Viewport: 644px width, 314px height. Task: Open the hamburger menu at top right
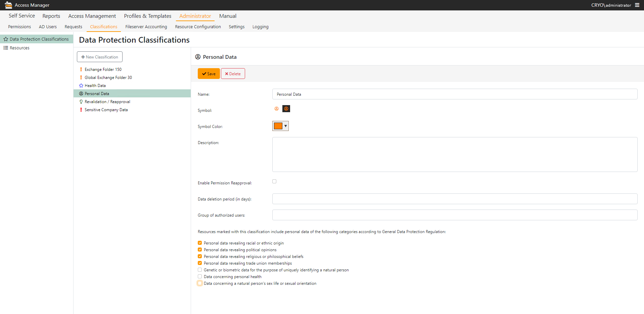pos(637,5)
